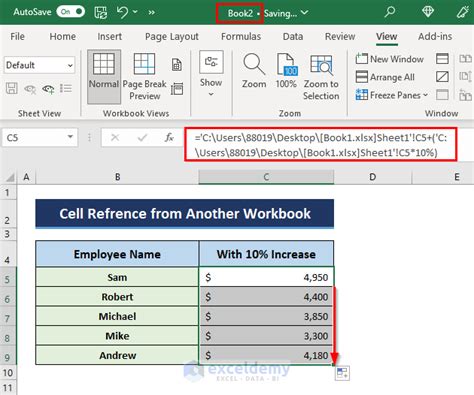Click the Exit sheet view eye icon
474x395 pixels.
point(30,89)
